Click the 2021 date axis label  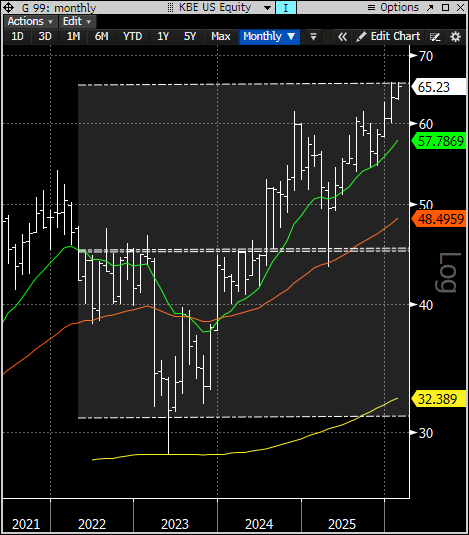(x=26, y=524)
